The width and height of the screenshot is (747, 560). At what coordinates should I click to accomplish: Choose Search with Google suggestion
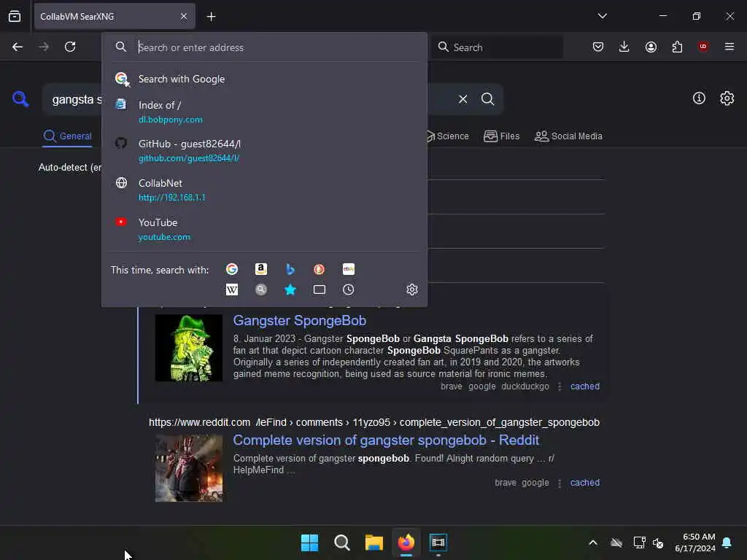(264, 79)
